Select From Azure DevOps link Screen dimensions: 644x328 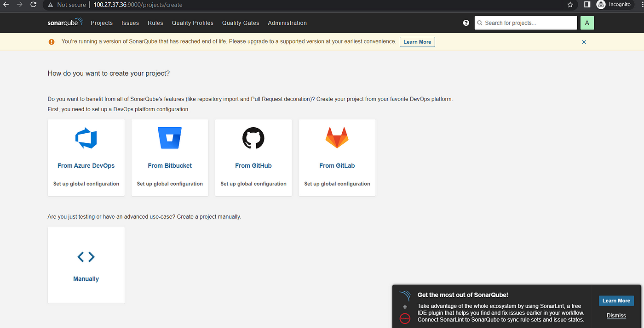tap(86, 166)
